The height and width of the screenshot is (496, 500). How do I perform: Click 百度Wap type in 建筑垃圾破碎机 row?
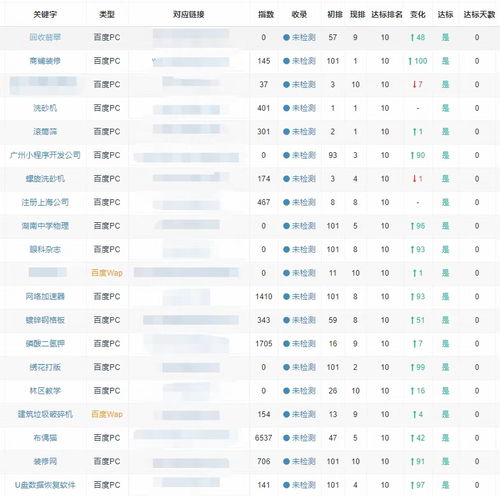(107, 414)
